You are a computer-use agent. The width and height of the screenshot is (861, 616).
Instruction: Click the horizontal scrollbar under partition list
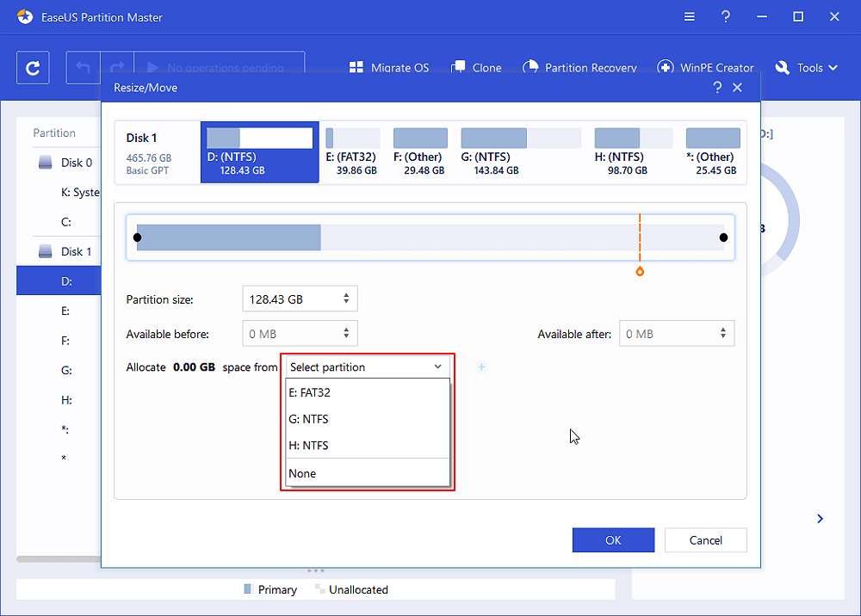click(x=59, y=559)
